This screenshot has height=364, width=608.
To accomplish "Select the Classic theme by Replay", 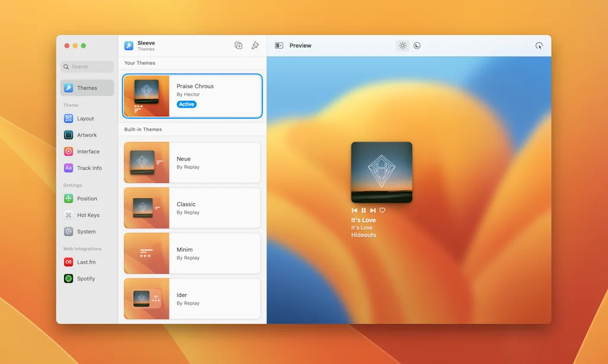I will tap(192, 208).
